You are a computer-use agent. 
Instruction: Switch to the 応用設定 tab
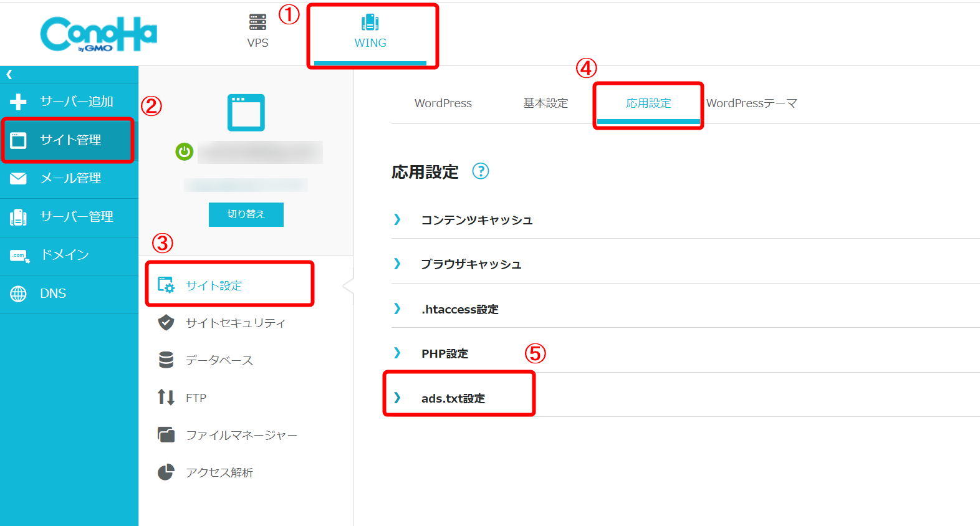point(648,103)
